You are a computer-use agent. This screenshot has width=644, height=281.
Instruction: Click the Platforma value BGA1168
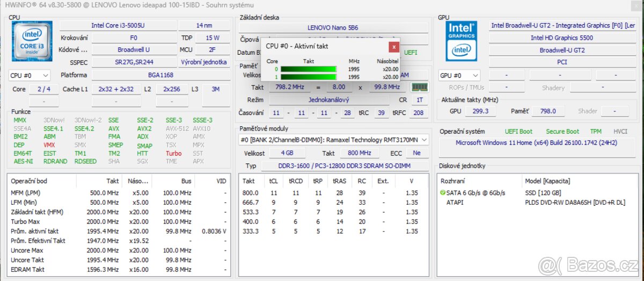point(160,75)
